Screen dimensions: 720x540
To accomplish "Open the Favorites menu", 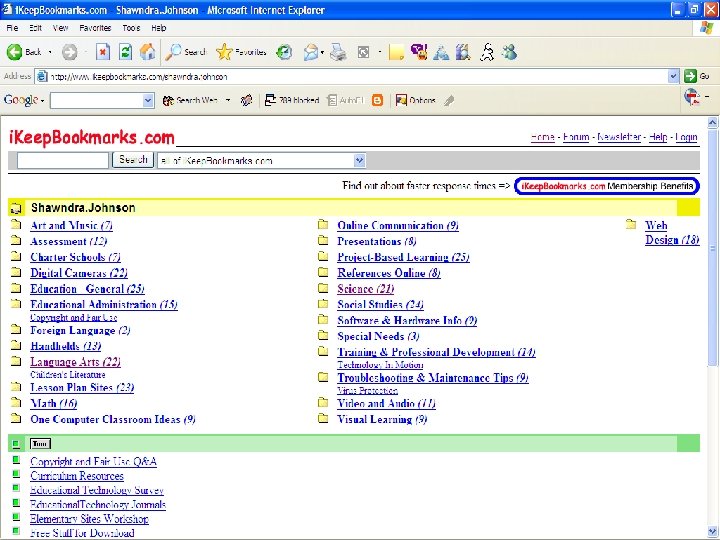I will coord(95,28).
